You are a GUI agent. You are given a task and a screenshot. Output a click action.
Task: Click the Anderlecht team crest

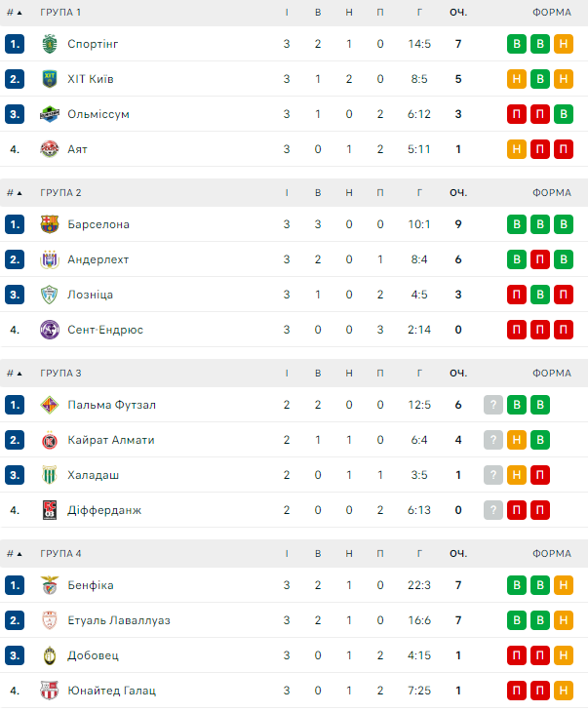pos(50,259)
